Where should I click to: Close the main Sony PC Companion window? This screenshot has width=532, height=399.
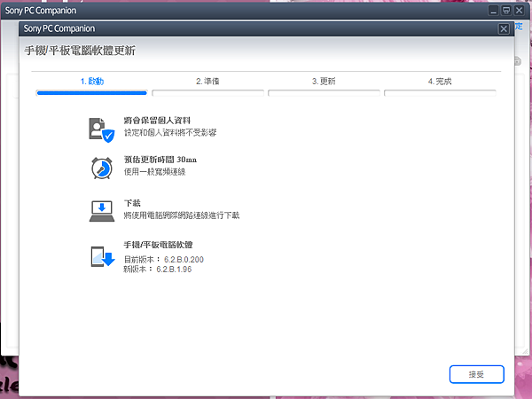519,11
